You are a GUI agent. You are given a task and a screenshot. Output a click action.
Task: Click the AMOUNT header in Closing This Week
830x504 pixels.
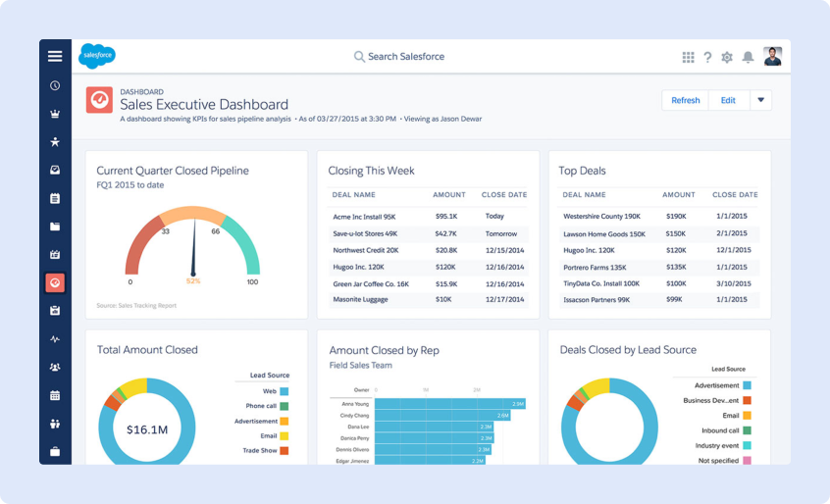coord(449,194)
